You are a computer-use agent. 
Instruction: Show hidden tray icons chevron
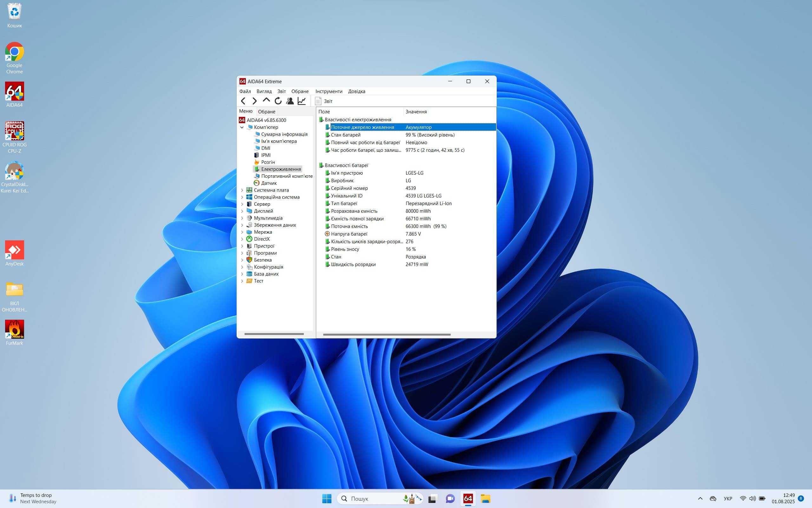point(700,498)
